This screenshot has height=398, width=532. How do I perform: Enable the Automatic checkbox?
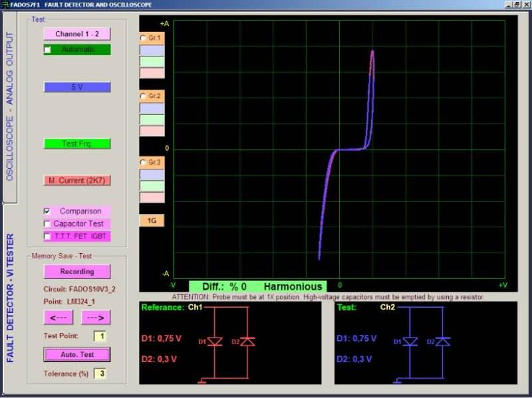48,50
